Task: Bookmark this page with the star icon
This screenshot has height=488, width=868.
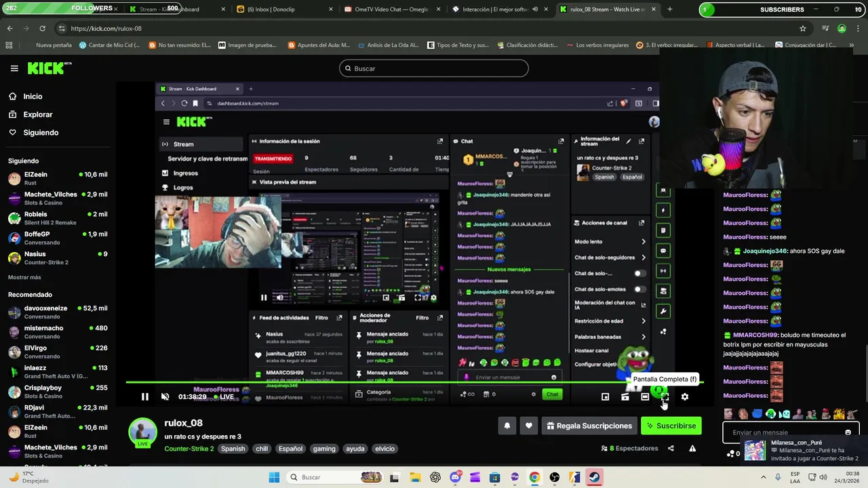Action: 803,28
